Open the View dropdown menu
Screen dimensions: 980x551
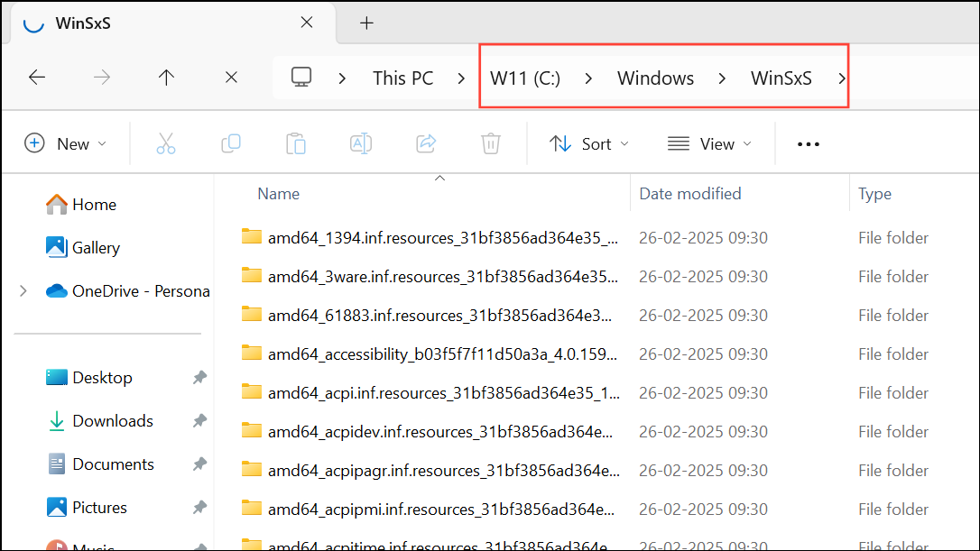click(x=709, y=143)
